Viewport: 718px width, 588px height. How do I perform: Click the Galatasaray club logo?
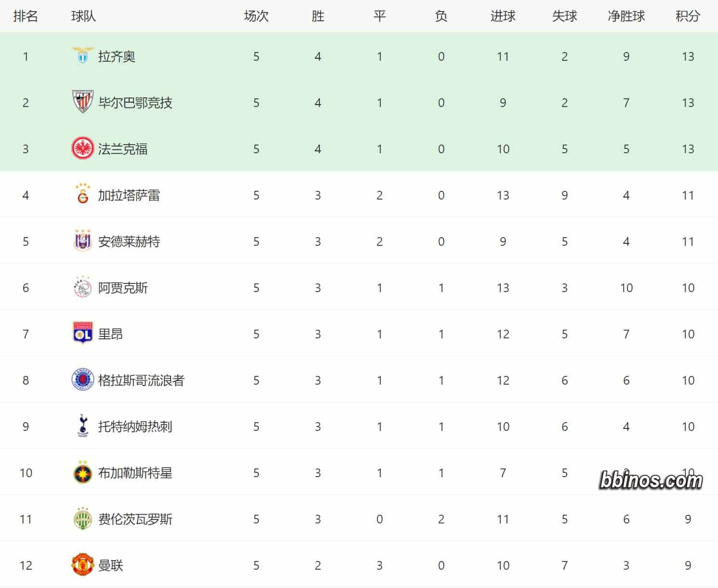(83, 194)
